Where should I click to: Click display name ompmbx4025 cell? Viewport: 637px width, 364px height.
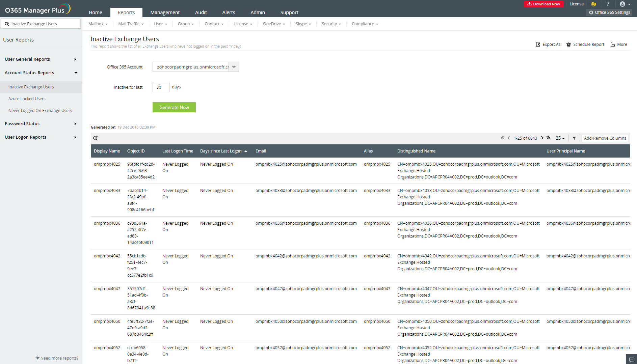click(x=107, y=164)
